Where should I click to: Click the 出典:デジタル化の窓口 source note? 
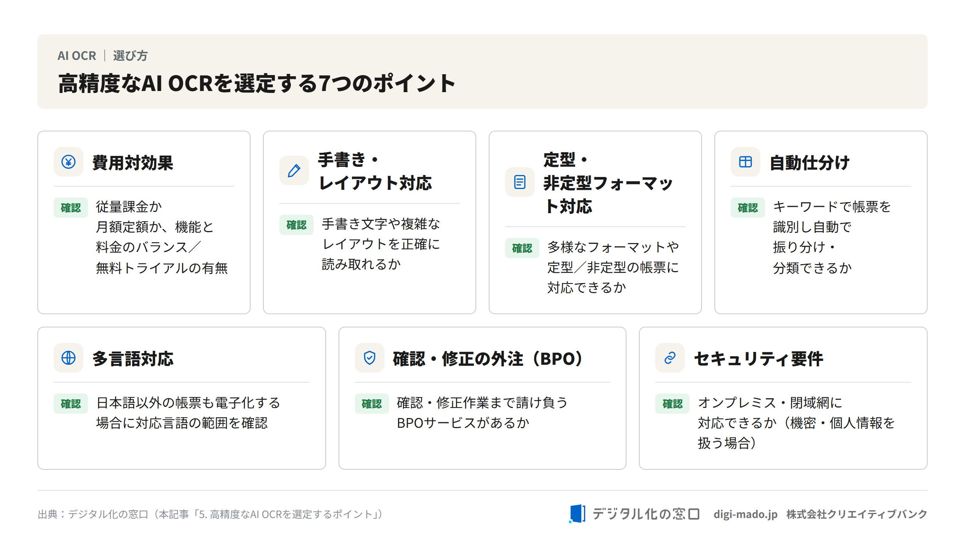[210, 514]
